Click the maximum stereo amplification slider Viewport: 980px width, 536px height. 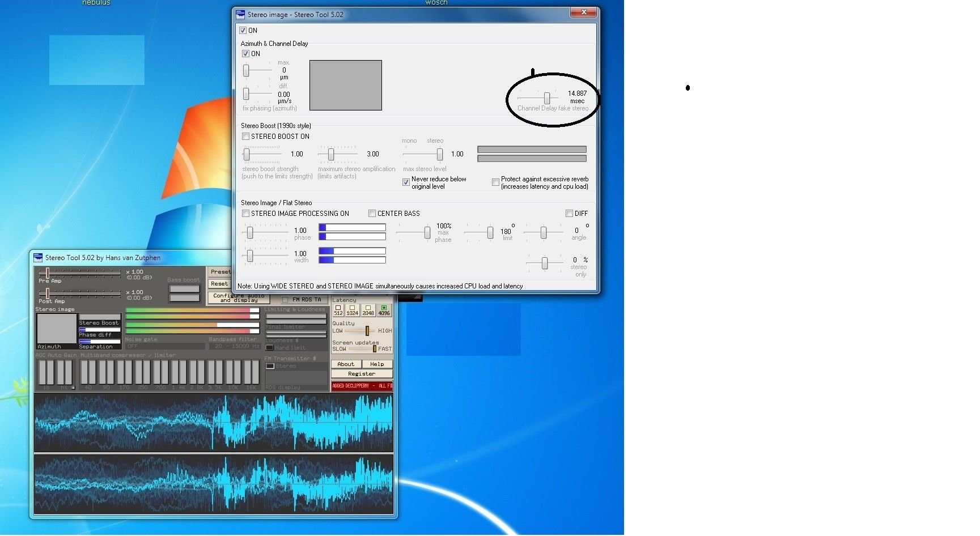[x=338, y=154]
